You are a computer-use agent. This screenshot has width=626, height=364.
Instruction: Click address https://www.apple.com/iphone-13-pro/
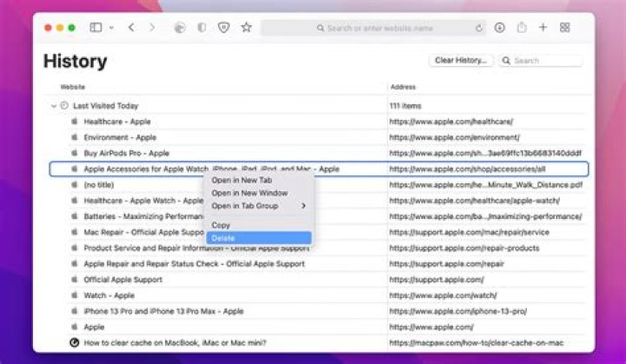click(x=458, y=311)
